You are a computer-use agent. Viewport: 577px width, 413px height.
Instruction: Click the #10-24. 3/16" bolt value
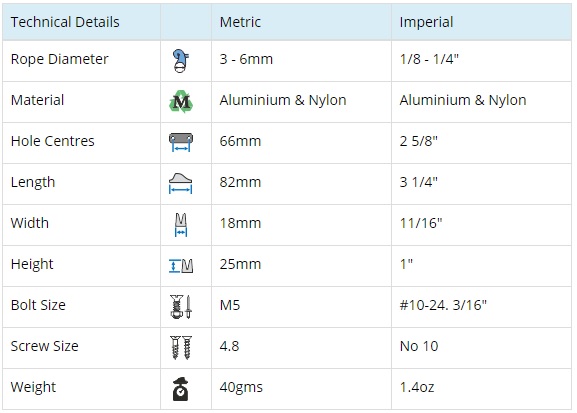pyautogui.click(x=443, y=305)
